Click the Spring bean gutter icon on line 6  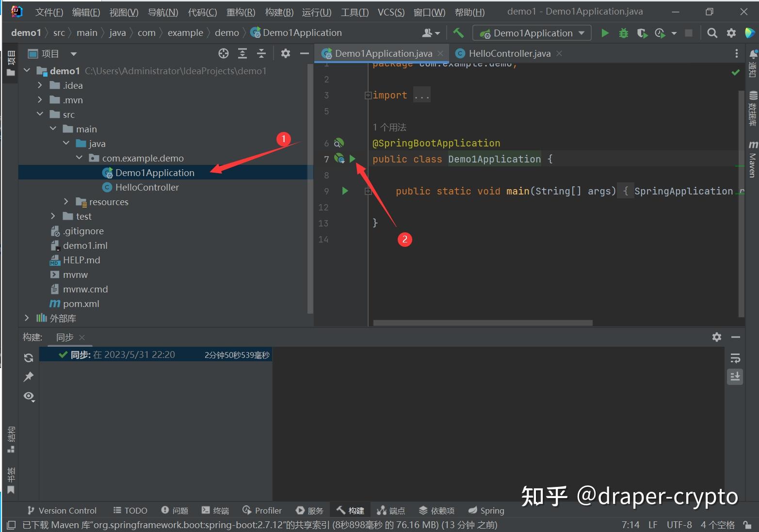(339, 143)
